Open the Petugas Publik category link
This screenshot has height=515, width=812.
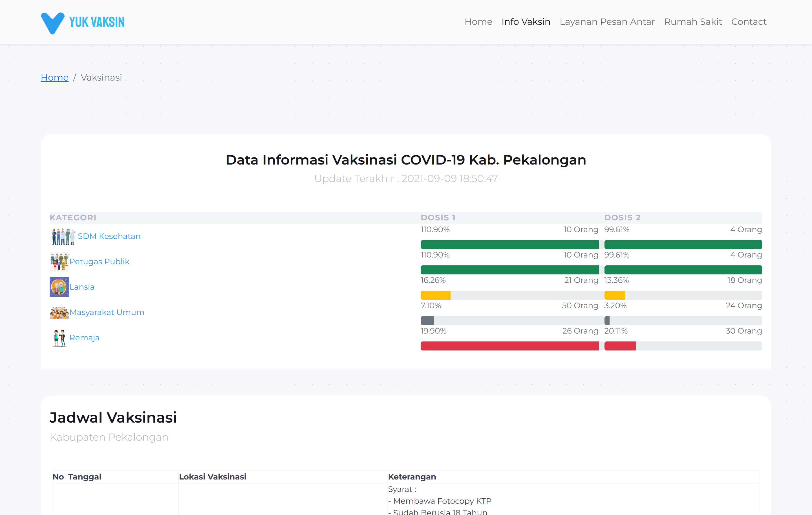100,261
